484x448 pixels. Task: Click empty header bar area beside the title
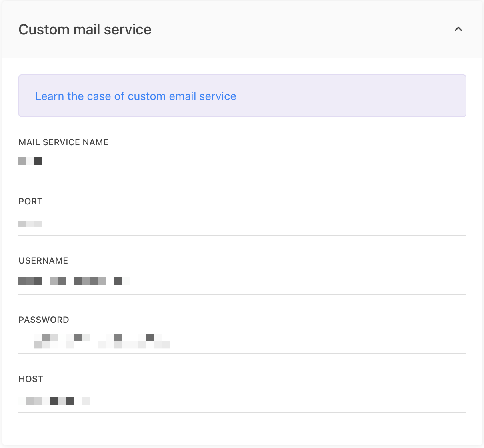[300, 30]
